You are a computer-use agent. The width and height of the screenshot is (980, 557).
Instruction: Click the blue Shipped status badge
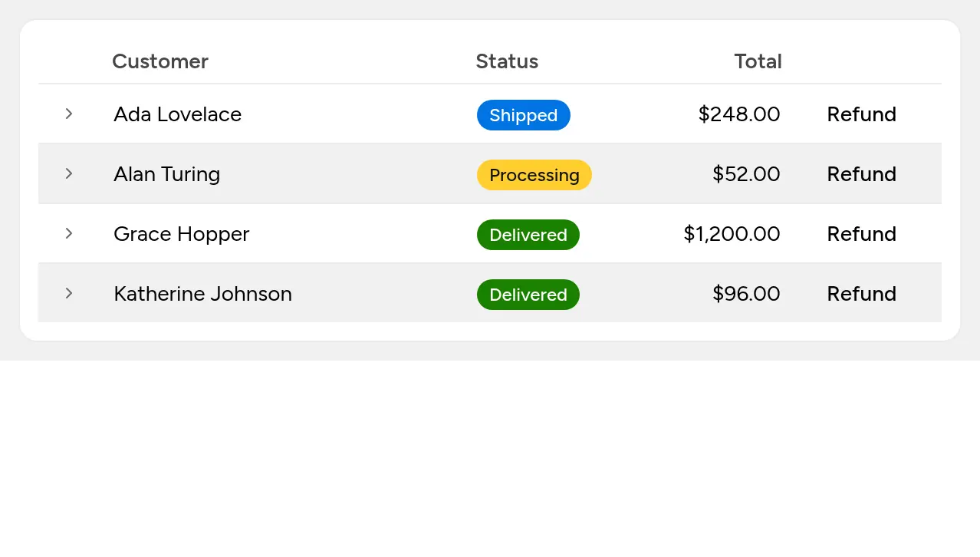524,115
